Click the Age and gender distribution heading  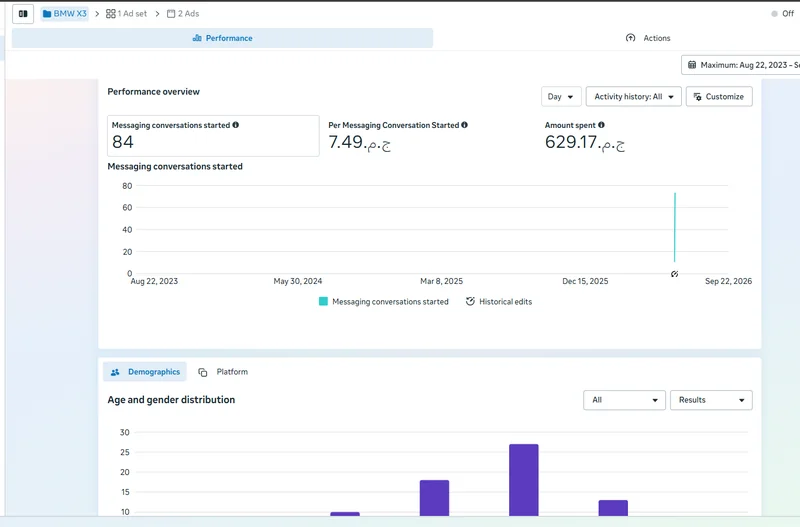tap(171, 399)
